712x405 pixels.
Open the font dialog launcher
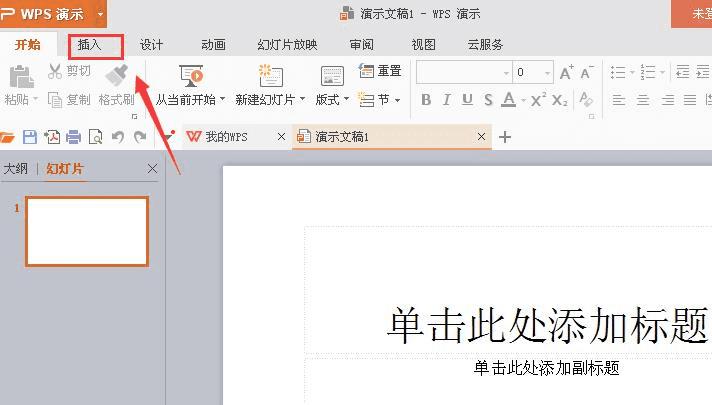pos(591,117)
